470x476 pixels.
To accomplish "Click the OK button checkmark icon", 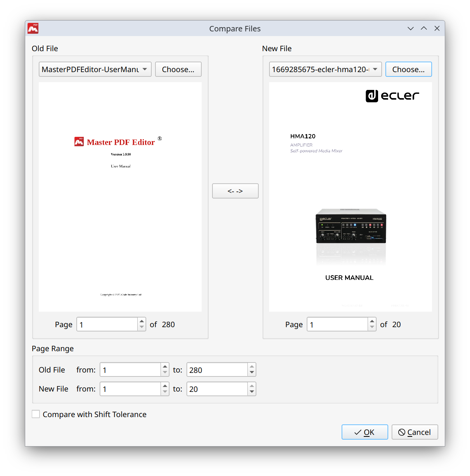I will (358, 432).
